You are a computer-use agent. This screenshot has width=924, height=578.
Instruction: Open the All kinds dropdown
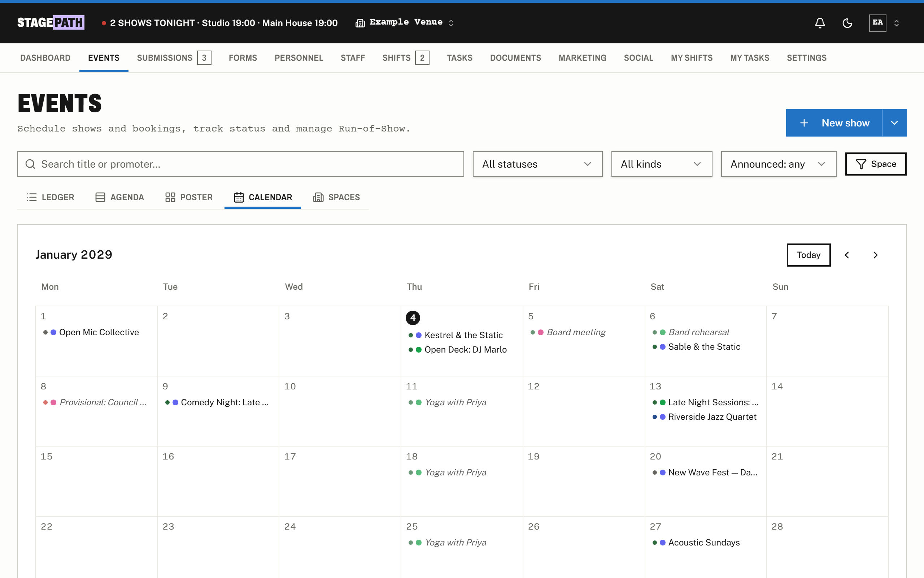tap(661, 164)
